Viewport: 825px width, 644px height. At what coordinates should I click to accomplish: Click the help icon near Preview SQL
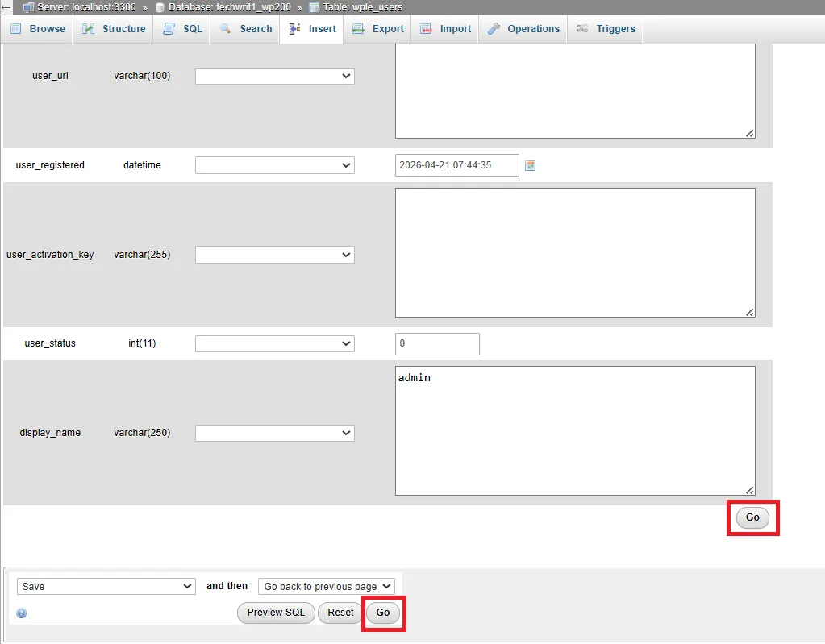(20, 613)
